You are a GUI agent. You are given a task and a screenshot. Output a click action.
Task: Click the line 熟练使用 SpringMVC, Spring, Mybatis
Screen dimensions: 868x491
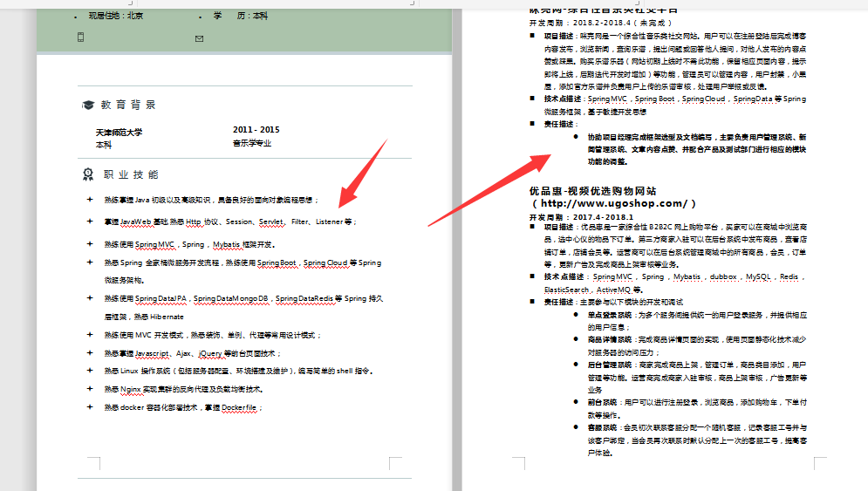[190, 244]
